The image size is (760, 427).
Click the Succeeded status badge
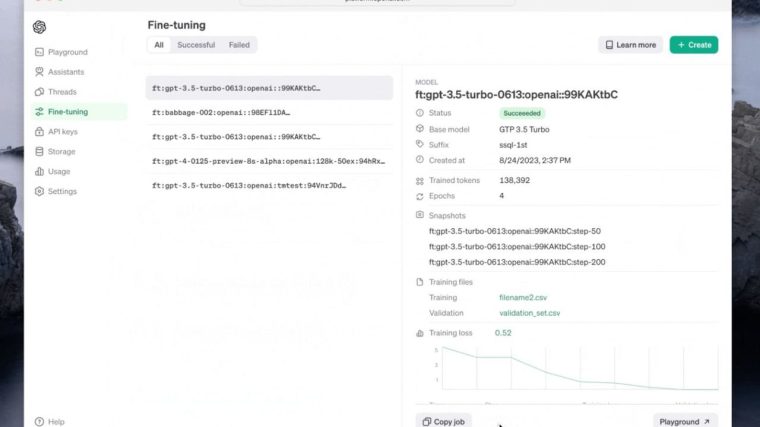(x=522, y=113)
